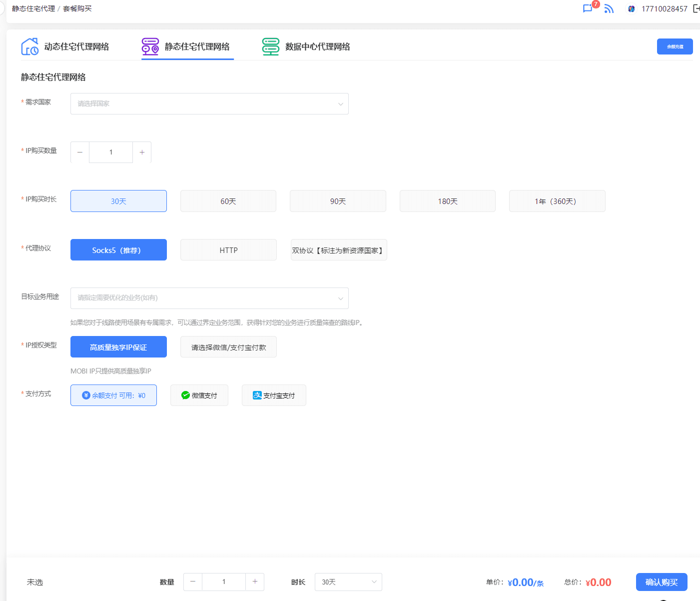Switch to 数据中心代理网络 tab

coord(317,46)
